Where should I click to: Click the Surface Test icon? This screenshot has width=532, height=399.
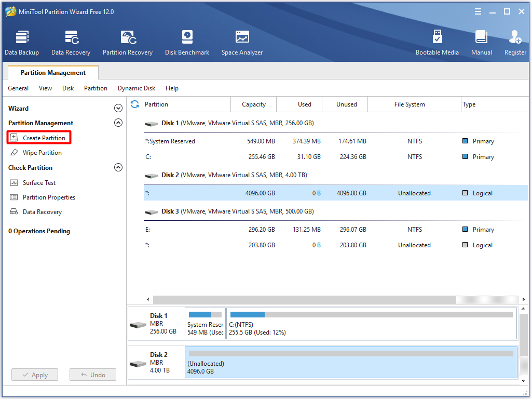(x=13, y=183)
